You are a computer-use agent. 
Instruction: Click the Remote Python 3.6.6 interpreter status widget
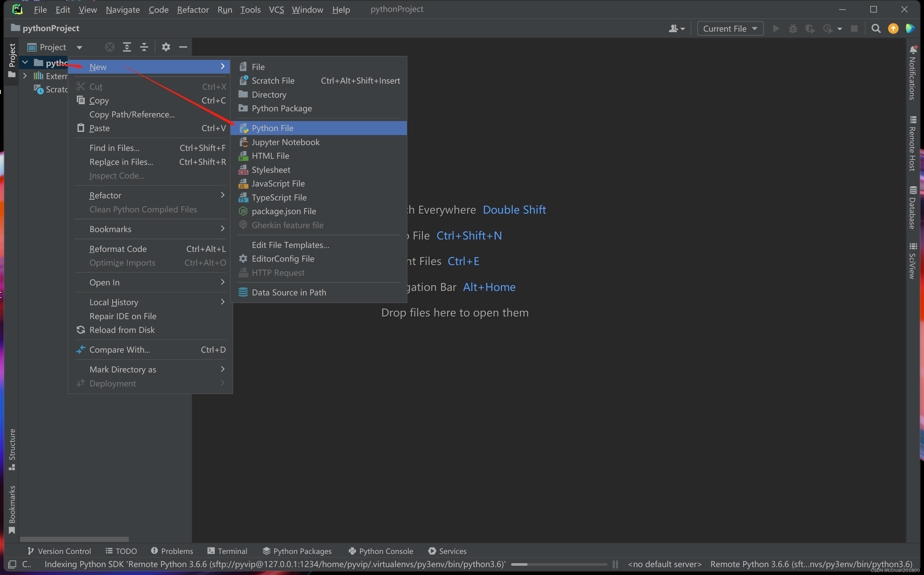point(811,564)
